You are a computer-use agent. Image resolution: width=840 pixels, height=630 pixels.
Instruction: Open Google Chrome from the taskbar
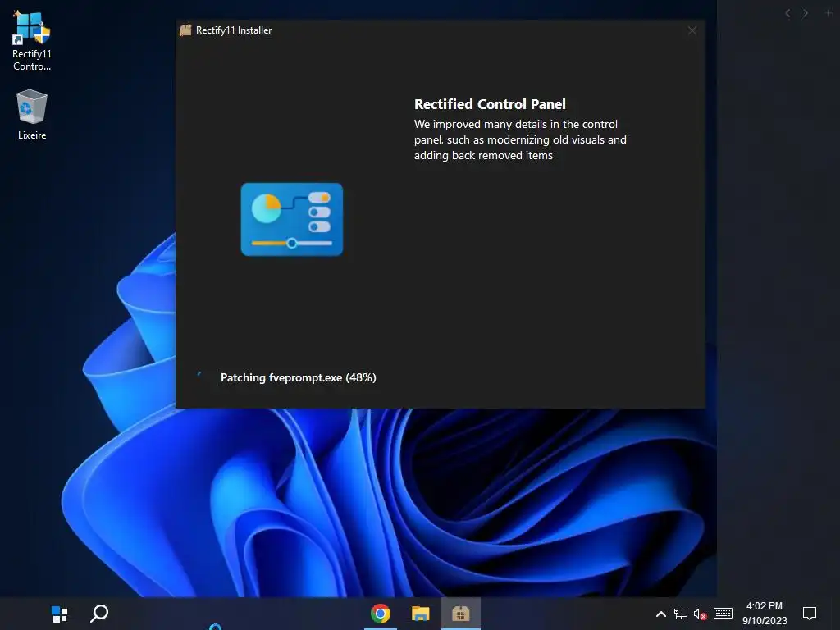click(x=381, y=614)
